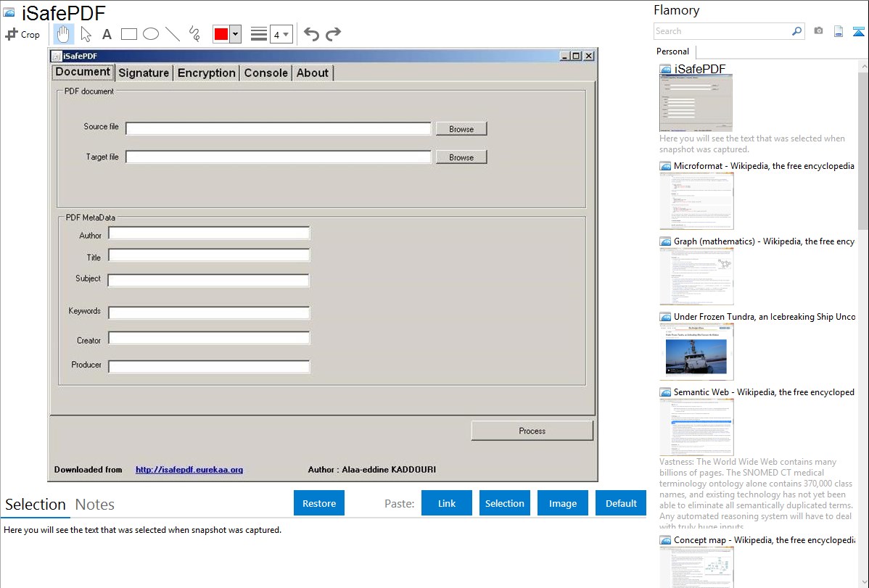Focus the Flamory Search field
Image resolution: width=869 pixels, height=588 pixels.
pos(722,31)
